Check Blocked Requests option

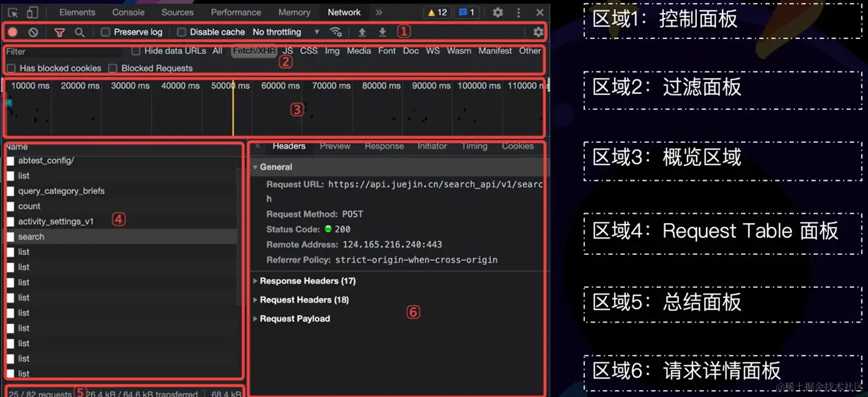(x=112, y=68)
